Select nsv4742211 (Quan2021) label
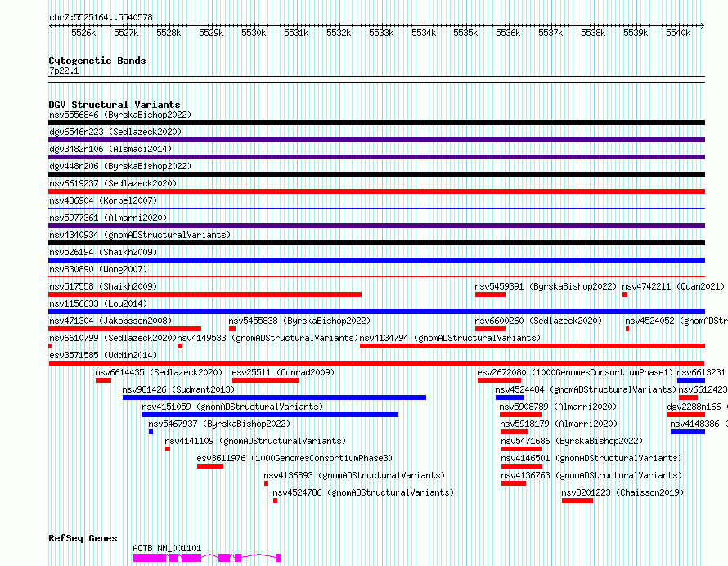Image resolution: width=728 pixels, height=566 pixels. (673, 286)
